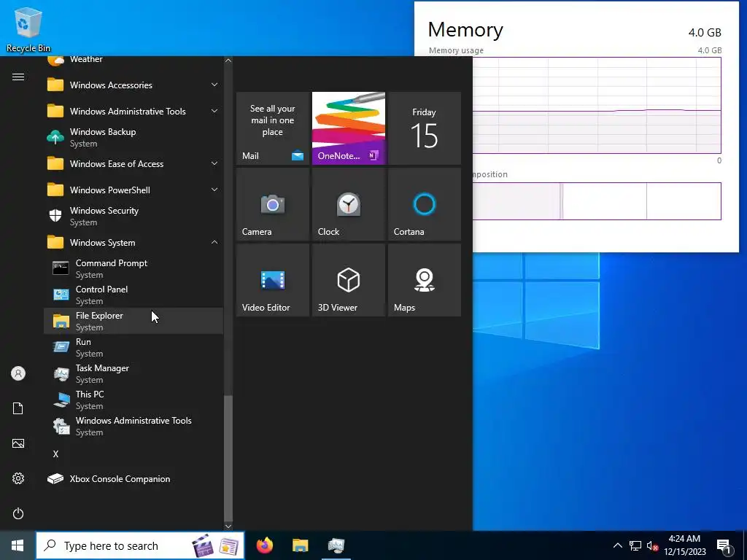The image size is (747, 560).
Task: Switch to Task Manager on the taskbar
Action: (x=336, y=545)
